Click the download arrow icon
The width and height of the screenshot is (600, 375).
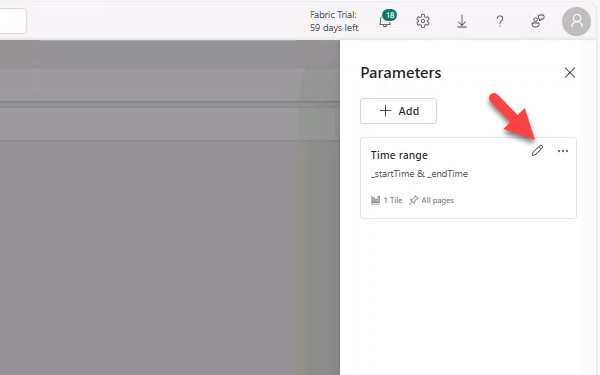[x=462, y=21]
